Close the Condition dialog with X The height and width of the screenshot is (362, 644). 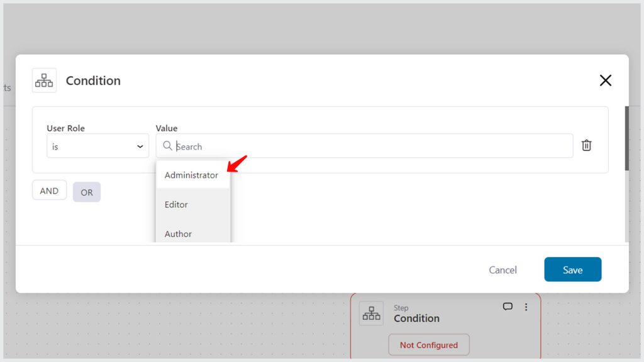606,80
